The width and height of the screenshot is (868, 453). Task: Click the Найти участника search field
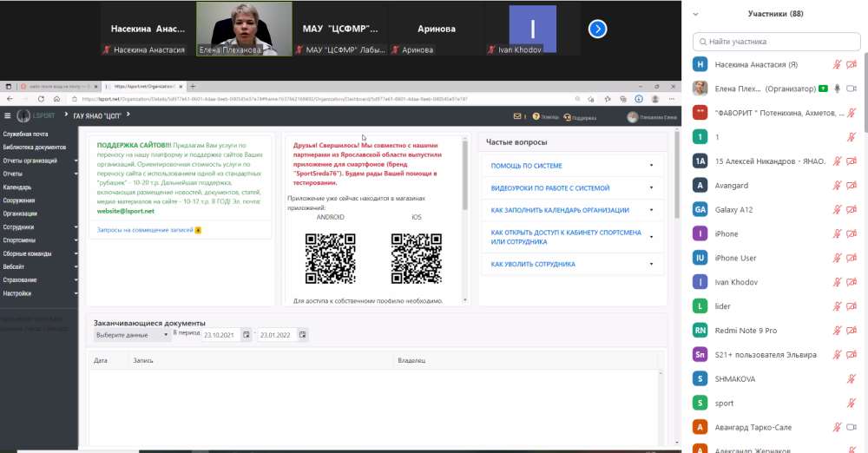coord(776,42)
